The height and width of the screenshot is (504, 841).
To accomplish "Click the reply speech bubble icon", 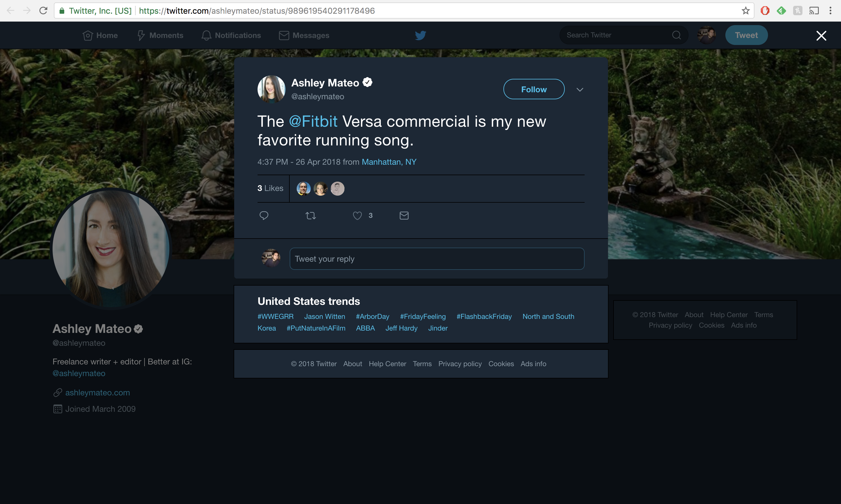I will tap(264, 216).
